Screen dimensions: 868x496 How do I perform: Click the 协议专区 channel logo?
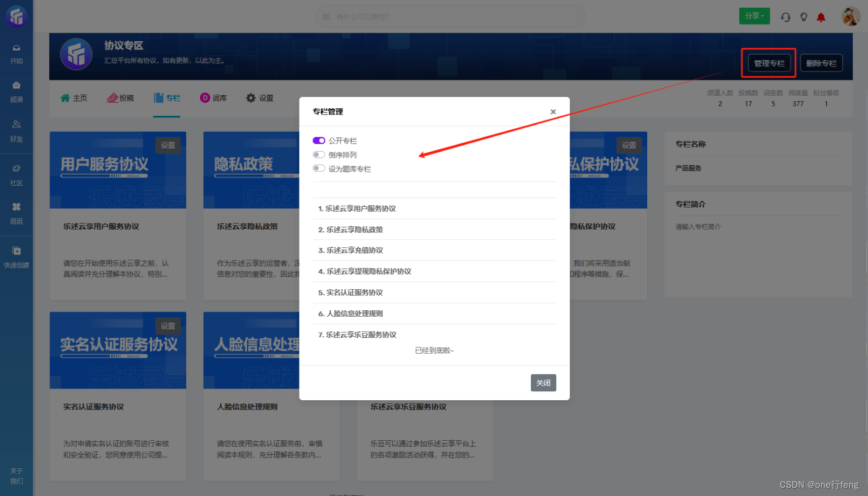click(x=76, y=54)
